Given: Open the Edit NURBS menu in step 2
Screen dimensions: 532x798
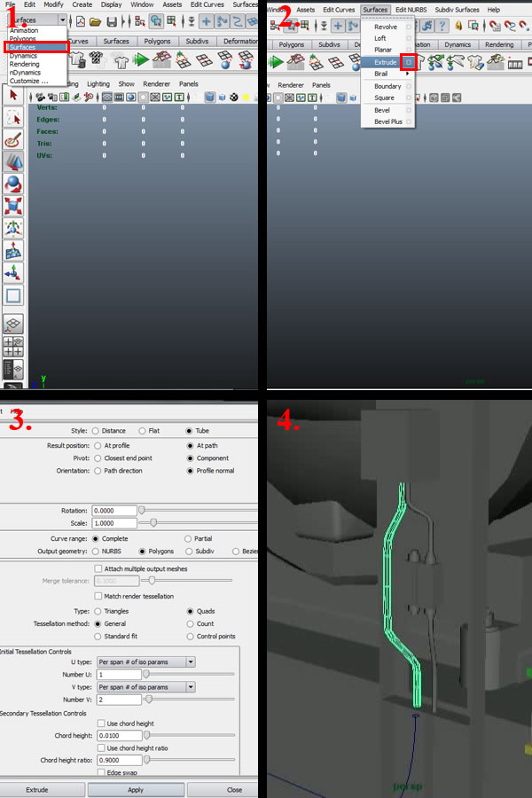Looking at the screenshot, I should (x=411, y=10).
